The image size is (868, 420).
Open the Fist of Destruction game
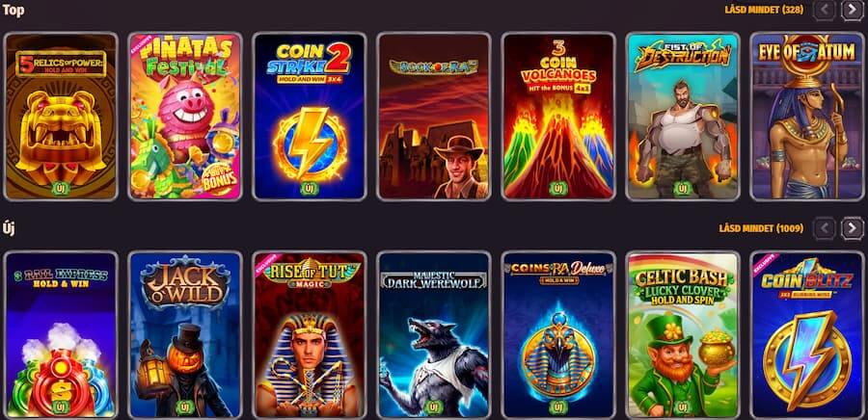tap(683, 116)
